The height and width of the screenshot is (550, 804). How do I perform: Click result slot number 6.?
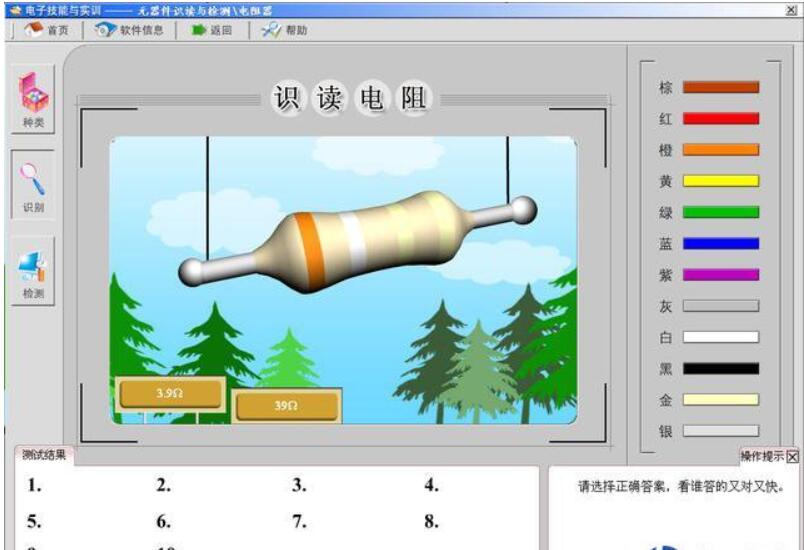click(x=164, y=522)
